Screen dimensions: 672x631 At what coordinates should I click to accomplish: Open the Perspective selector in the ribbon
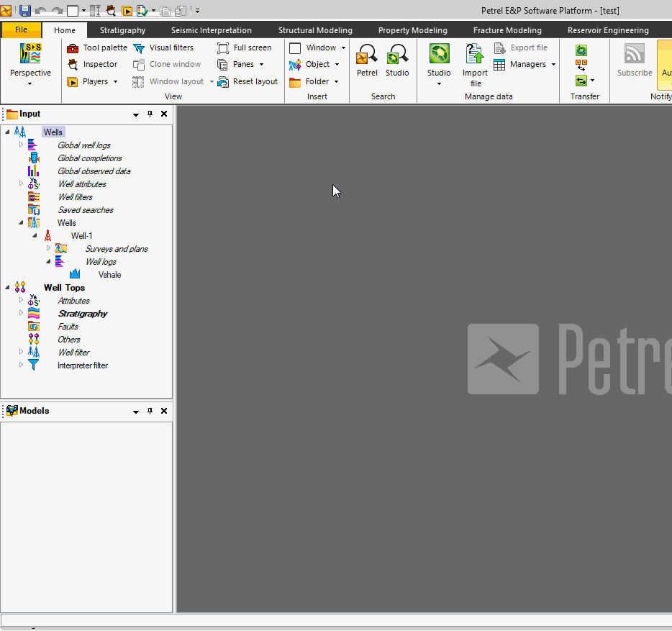tap(30, 64)
